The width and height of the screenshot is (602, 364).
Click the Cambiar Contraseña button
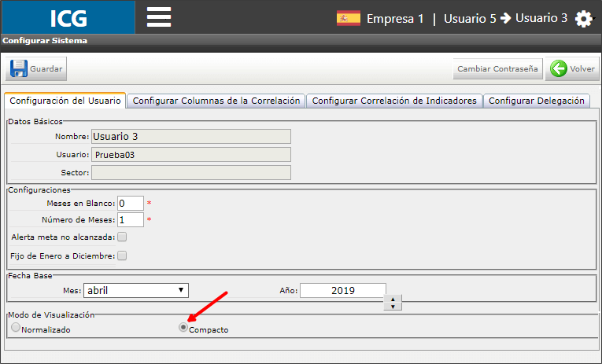(497, 69)
